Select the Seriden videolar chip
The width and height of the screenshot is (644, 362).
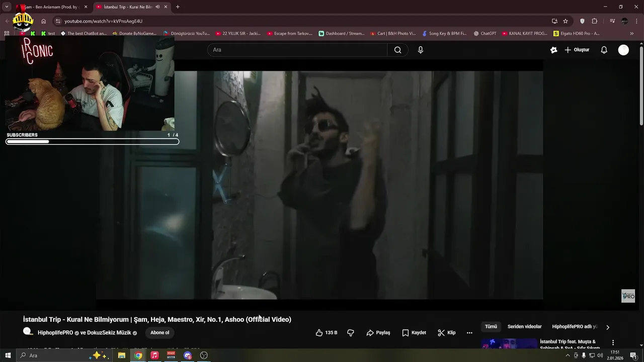pyautogui.click(x=524, y=327)
